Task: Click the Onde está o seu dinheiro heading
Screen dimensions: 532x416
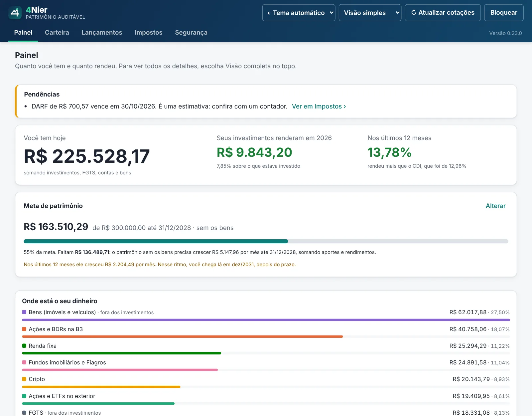Action: pyautogui.click(x=60, y=301)
